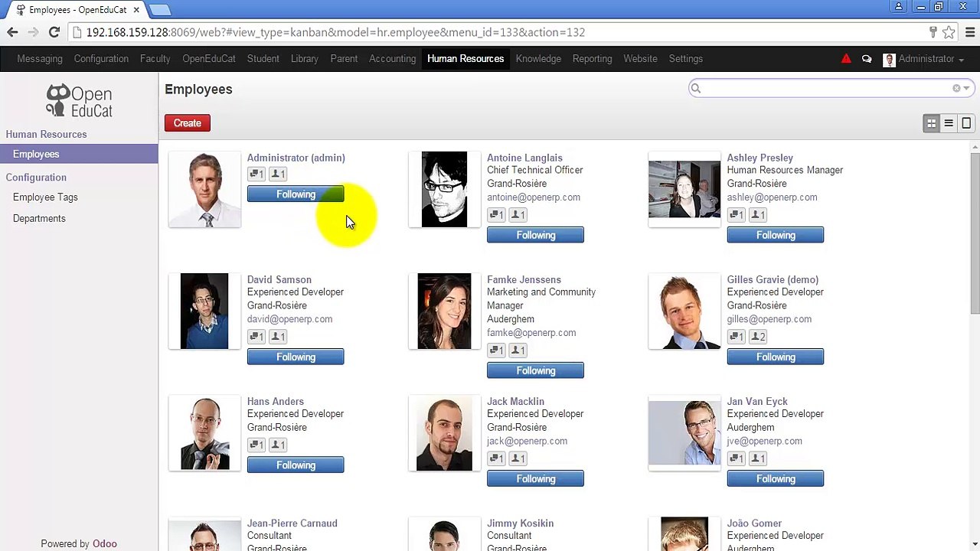
Task: Switch to Kanban view icon
Action: tap(931, 123)
